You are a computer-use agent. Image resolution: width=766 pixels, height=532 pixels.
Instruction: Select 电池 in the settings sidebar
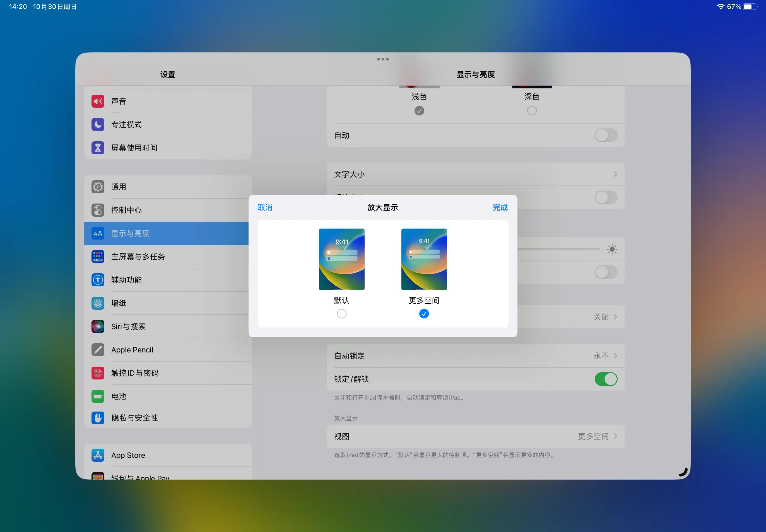119,396
